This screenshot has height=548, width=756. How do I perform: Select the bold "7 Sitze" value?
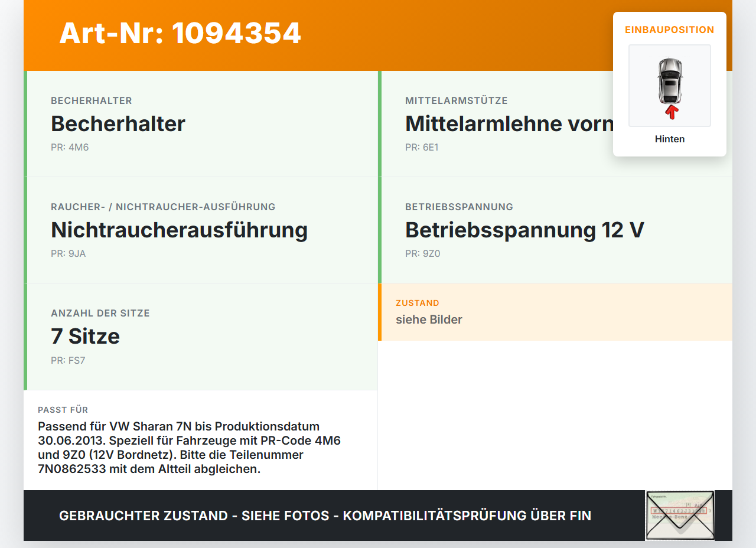pos(85,336)
